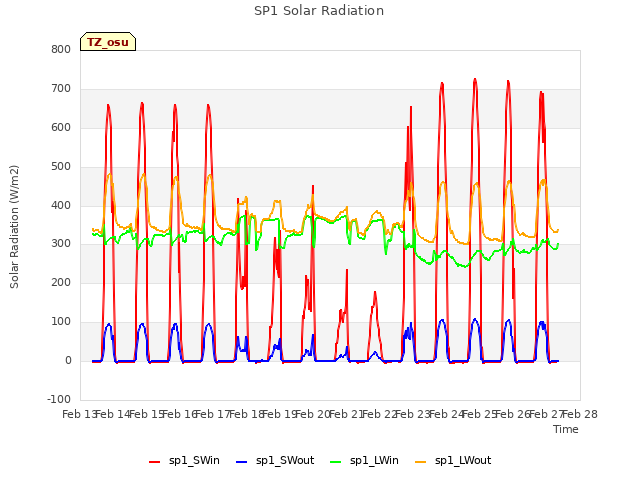Click the Feb 13 x-axis tick label
Image resolution: width=640 pixels, height=480 pixels.
tap(79, 414)
